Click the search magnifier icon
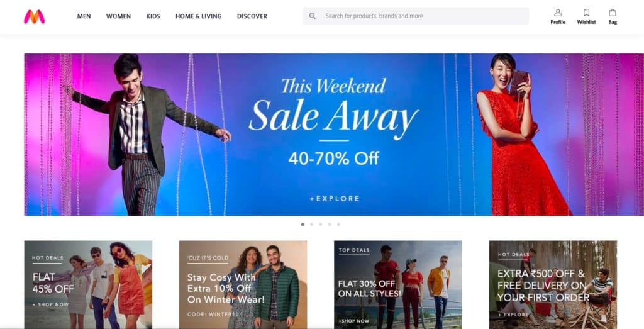Screen dimensions: 644x329 313,16
